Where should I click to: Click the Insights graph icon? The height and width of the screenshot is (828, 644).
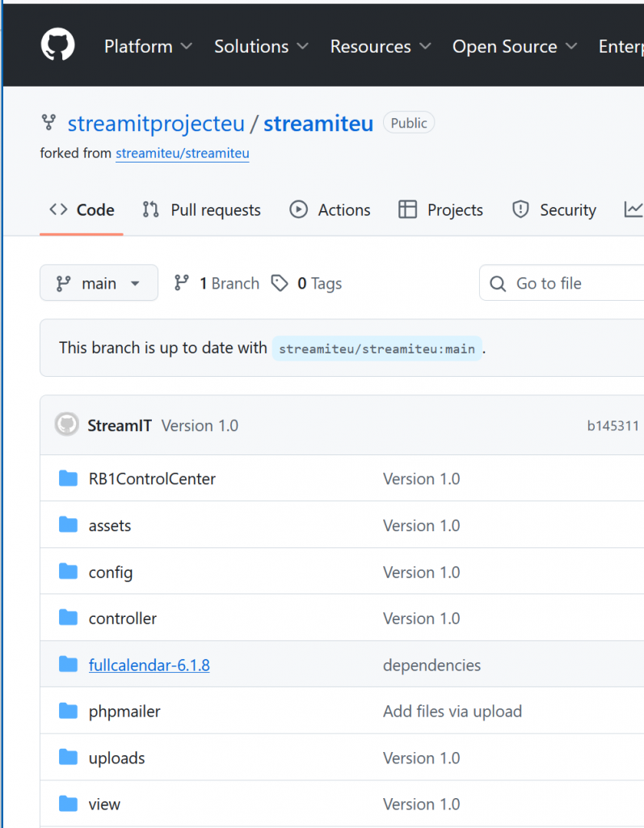tap(633, 210)
